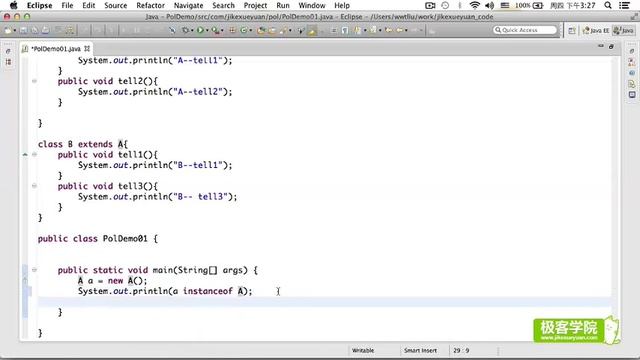Open the Project menu

[255, 5]
